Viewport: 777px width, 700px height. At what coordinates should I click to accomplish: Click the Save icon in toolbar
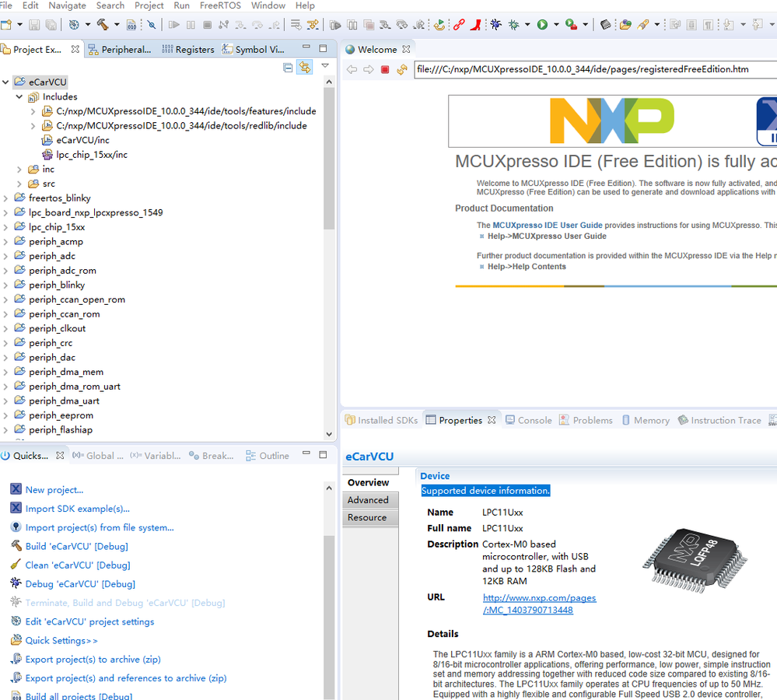(34, 24)
